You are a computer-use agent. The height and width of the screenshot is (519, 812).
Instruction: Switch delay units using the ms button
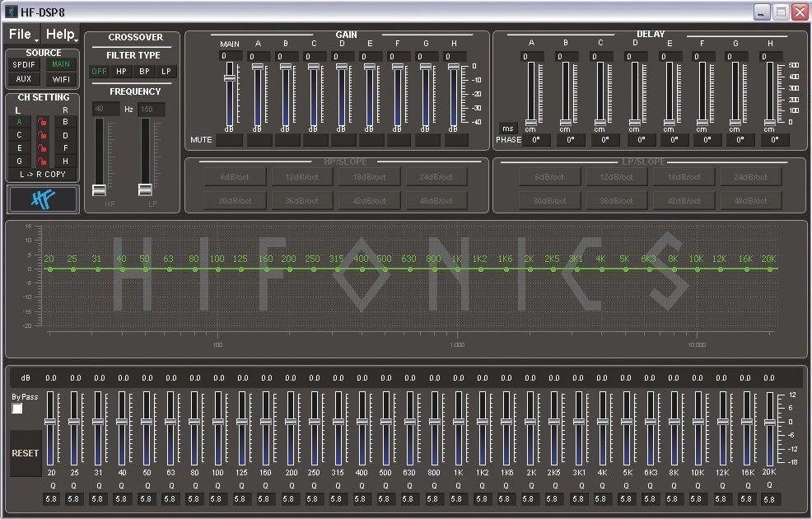pos(507,129)
